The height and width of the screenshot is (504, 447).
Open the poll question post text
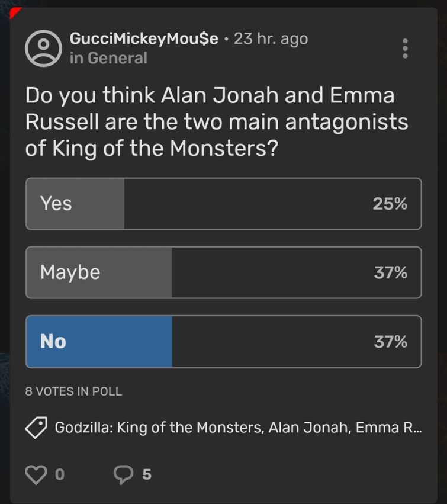(x=217, y=122)
